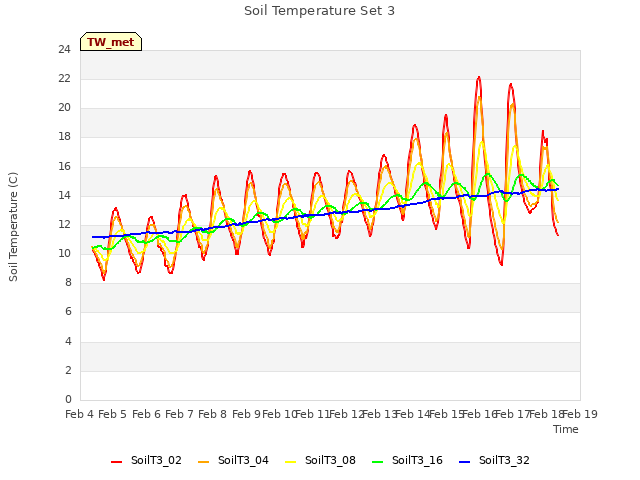Toggle the SoilT3_32 legend entry
Image resolution: width=640 pixels, height=480 pixels.
494,460
